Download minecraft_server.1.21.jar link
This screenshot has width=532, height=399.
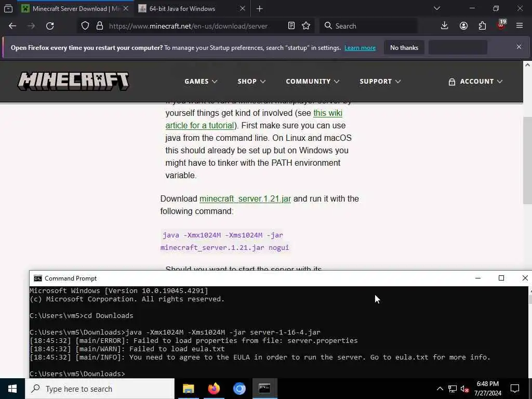(x=245, y=199)
